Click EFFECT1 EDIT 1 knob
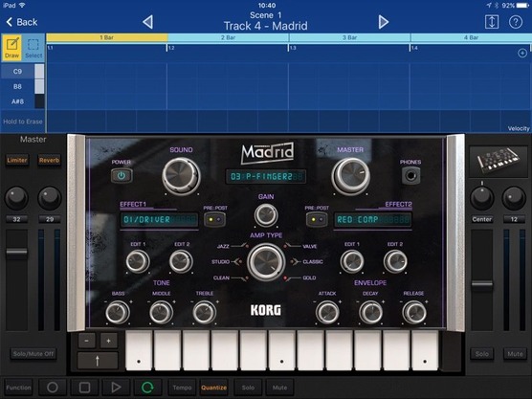 point(138,261)
